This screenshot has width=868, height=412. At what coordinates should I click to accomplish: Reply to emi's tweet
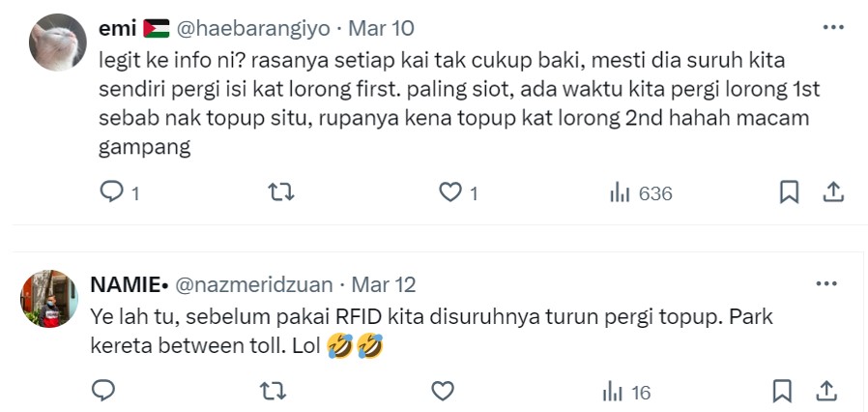pos(111,192)
